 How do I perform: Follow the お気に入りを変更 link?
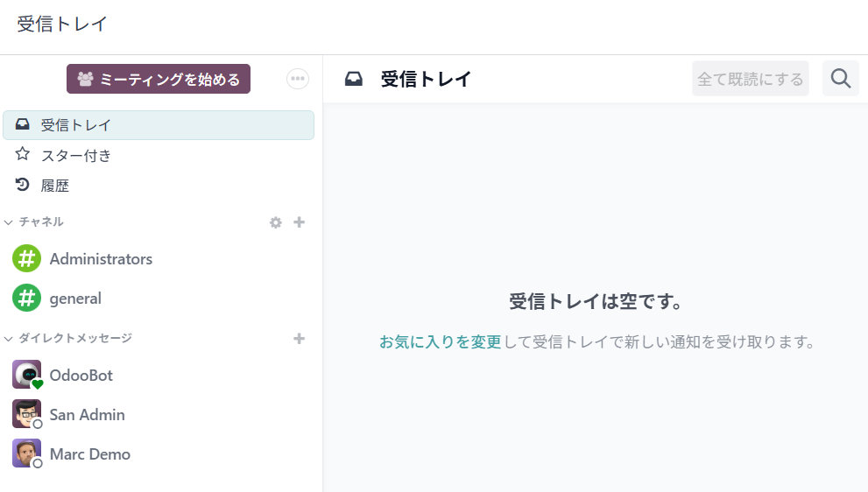tap(440, 341)
